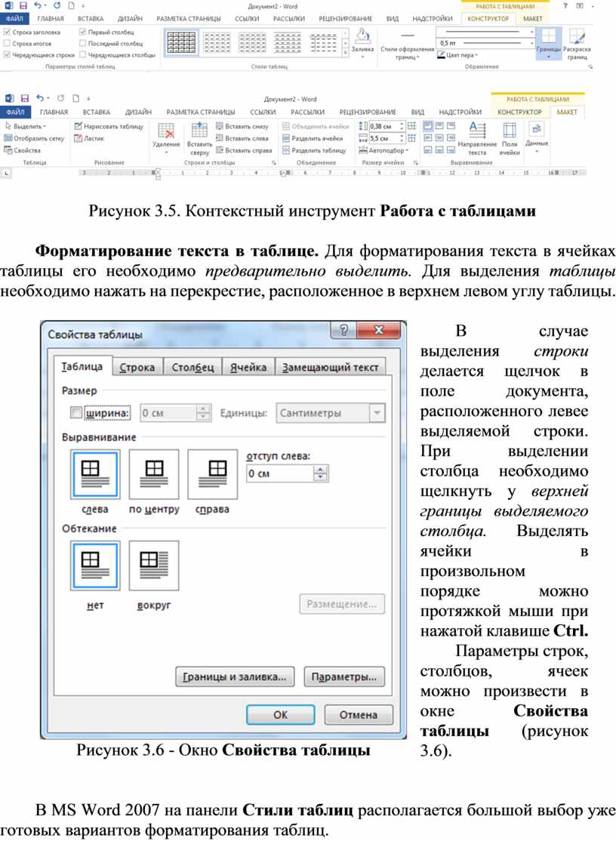Image resolution: width=616 pixels, height=841 pixels.
Task: Confirm the dialog with OK
Action: tap(280, 715)
